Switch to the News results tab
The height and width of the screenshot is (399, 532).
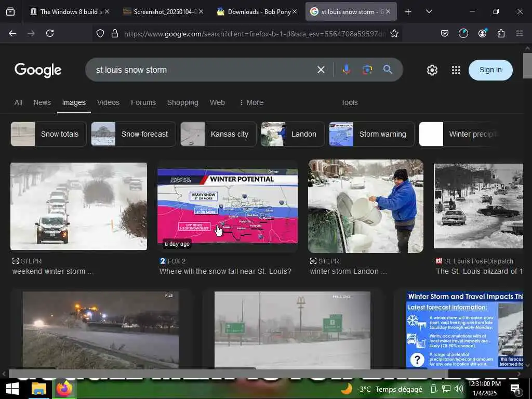[42, 102]
